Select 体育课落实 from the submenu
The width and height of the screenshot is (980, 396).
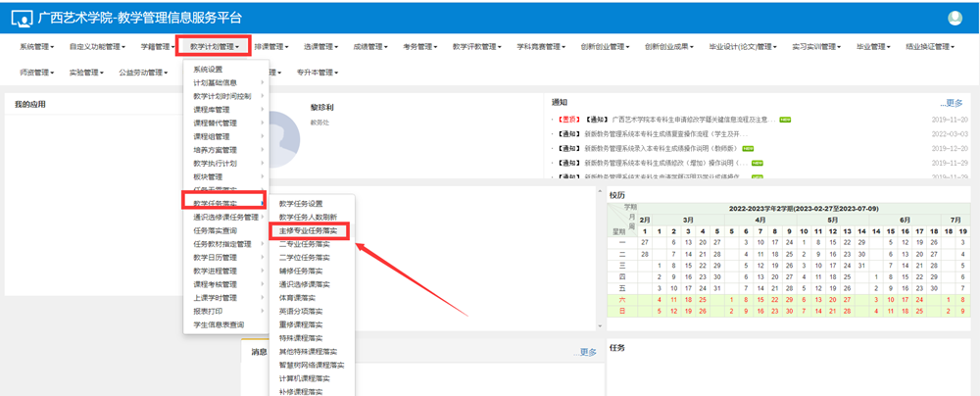pyautogui.click(x=297, y=297)
